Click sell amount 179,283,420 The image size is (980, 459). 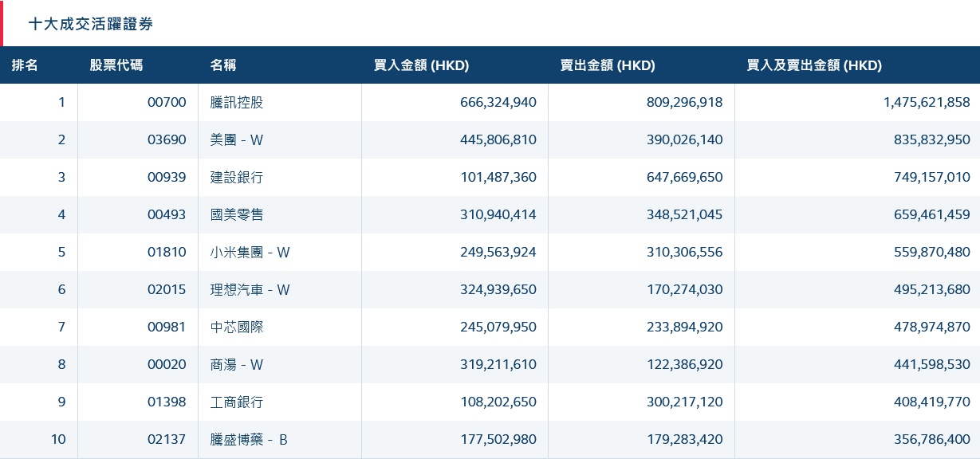pos(685,439)
